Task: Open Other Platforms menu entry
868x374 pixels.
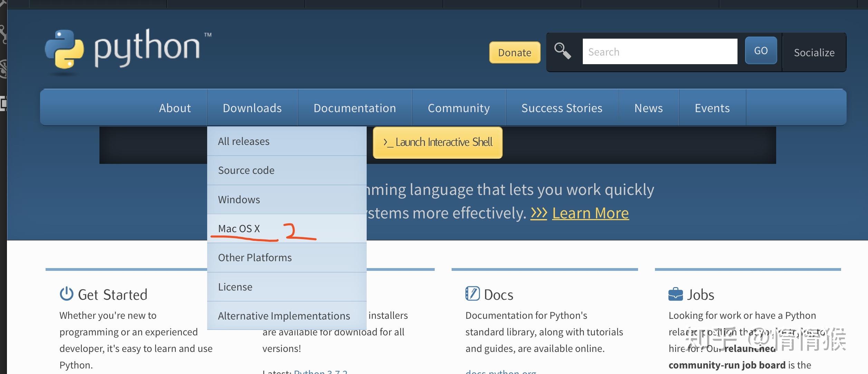Action: click(255, 258)
